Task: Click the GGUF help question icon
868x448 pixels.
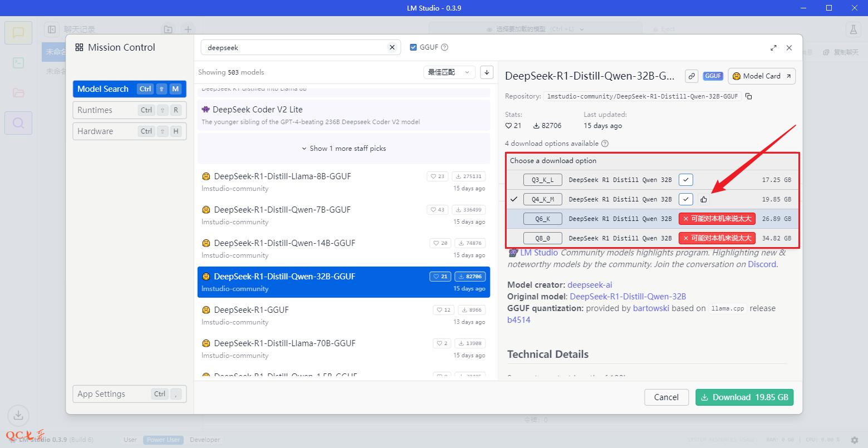Action: click(x=445, y=48)
